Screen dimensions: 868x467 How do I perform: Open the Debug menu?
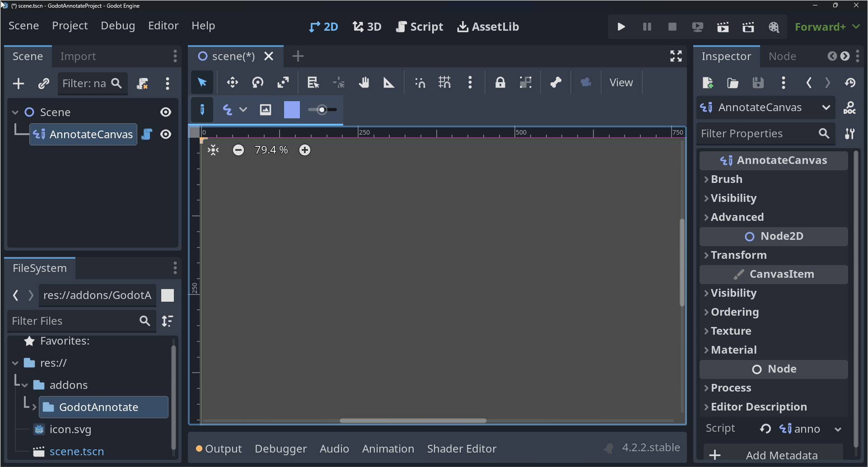(118, 26)
